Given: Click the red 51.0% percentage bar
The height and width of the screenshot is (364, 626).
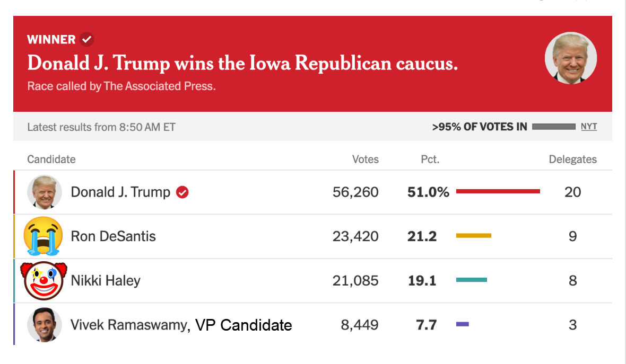Looking at the screenshot, I should (498, 191).
